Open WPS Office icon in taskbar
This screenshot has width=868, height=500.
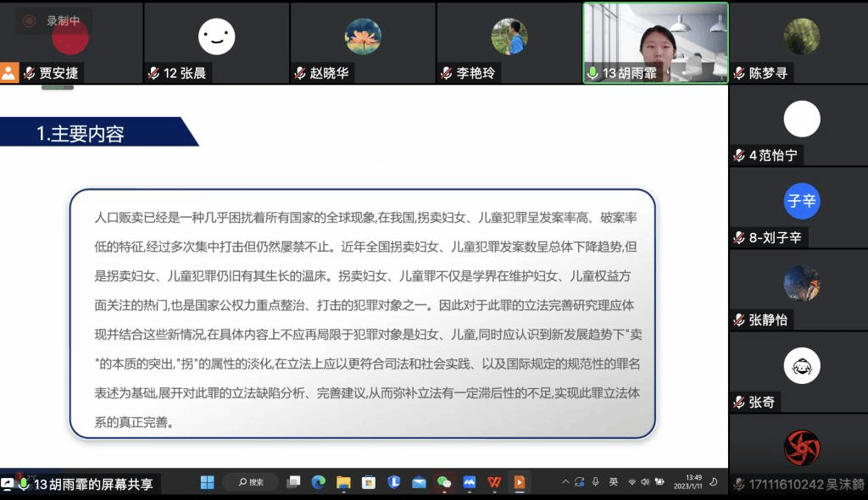[494, 482]
